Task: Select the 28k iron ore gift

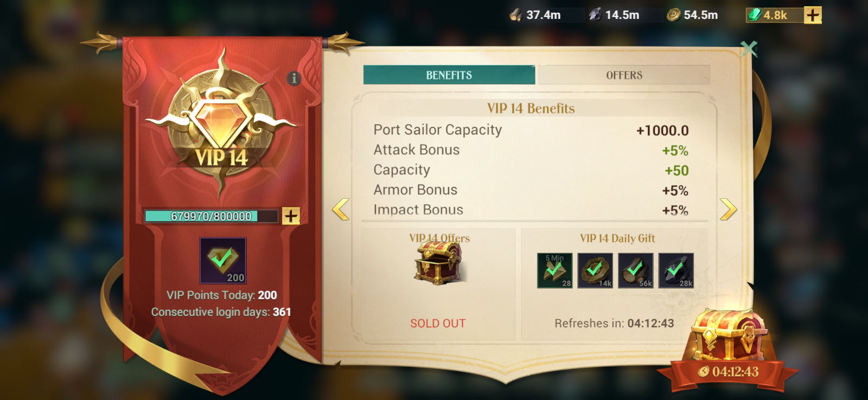Action: point(676,270)
